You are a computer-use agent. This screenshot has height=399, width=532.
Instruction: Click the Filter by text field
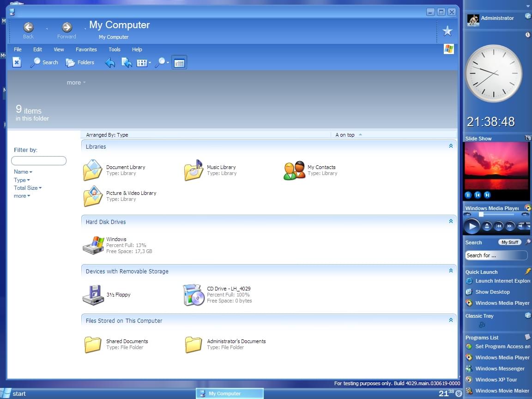(x=39, y=161)
